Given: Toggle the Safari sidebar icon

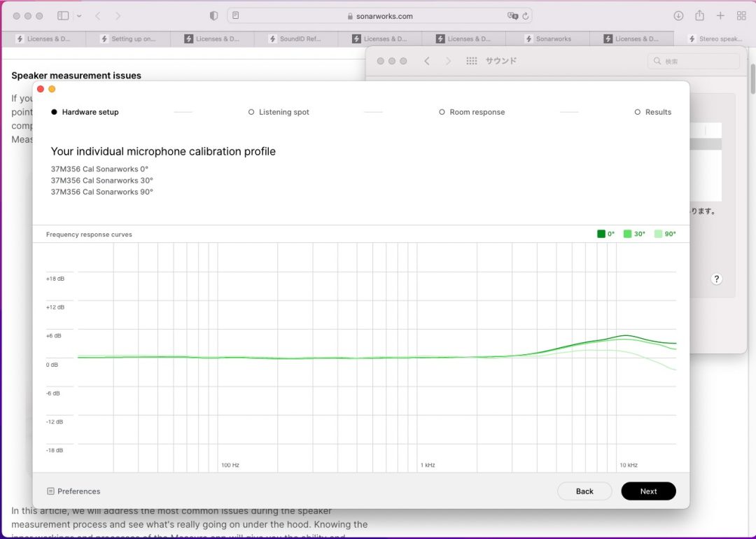Looking at the screenshot, I should pos(63,16).
